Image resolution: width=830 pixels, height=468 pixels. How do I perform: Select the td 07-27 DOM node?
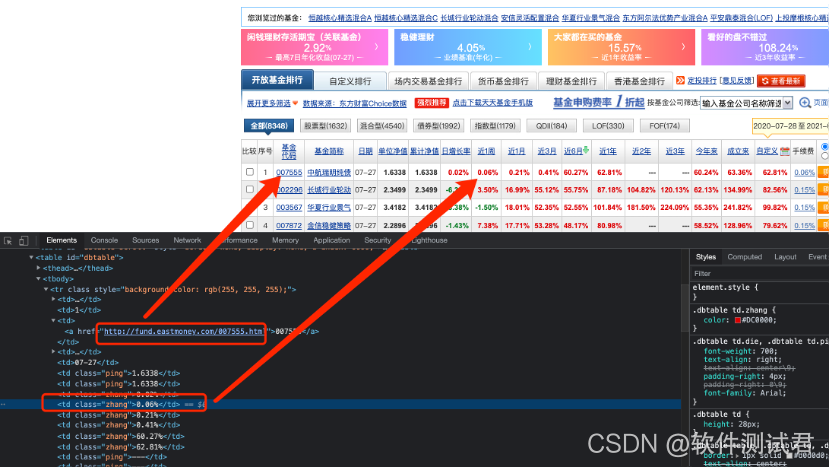[88, 363]
